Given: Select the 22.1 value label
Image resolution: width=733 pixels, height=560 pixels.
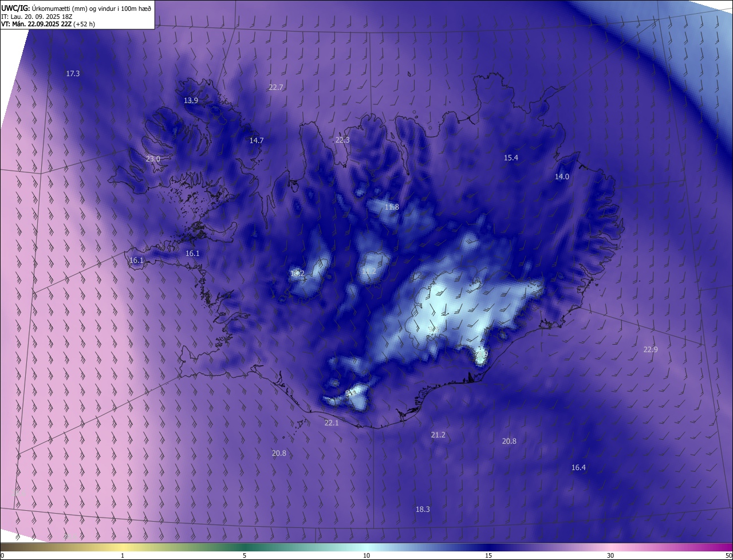Looking at the screenshot, I should coord(332,423).
